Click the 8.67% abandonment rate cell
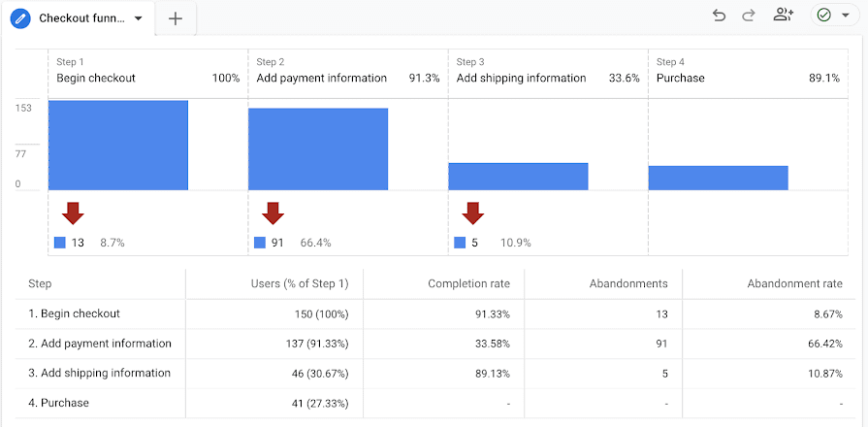Image resolution: width=868 pixels, height=427 pixels. coord(827,314)
